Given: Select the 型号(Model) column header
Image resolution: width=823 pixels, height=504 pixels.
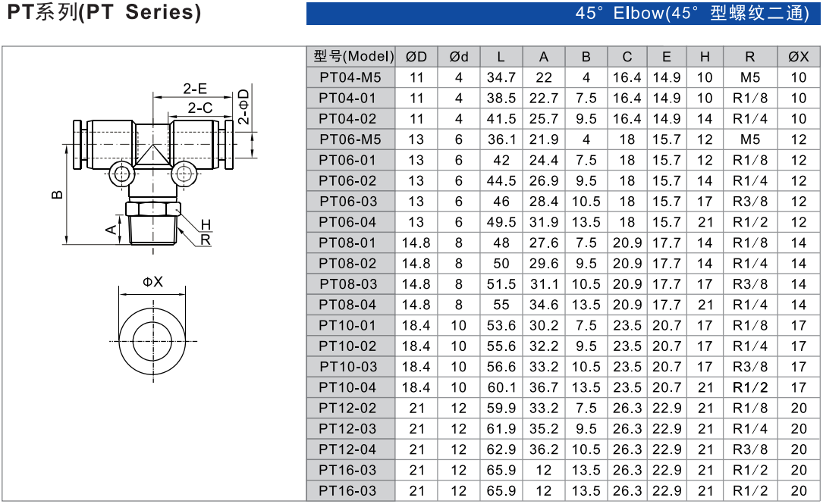Looking at the screenshot, I should click(353, 57).
